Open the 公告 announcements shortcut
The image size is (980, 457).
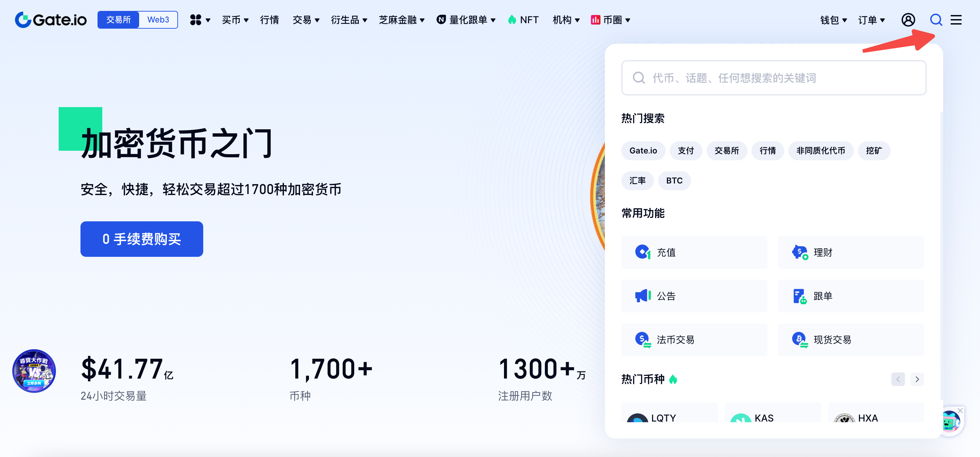coord(694,296)
